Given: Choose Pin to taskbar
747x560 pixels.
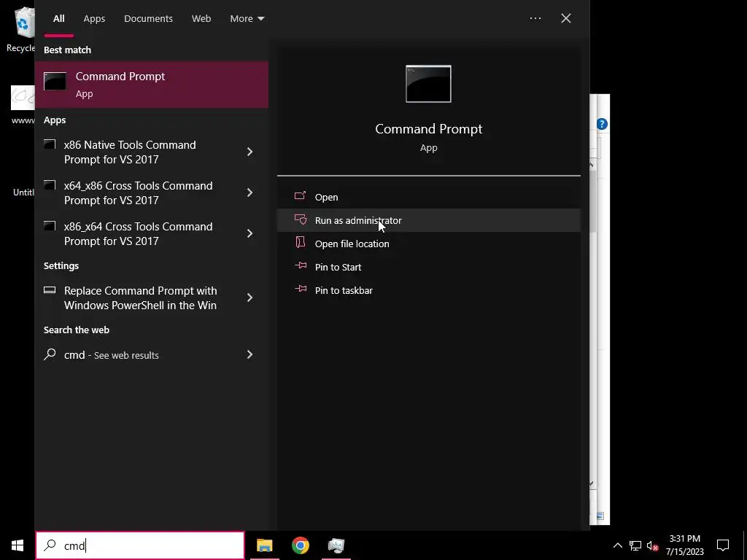Looking at the screenshot, I should [x=429, y=290].
